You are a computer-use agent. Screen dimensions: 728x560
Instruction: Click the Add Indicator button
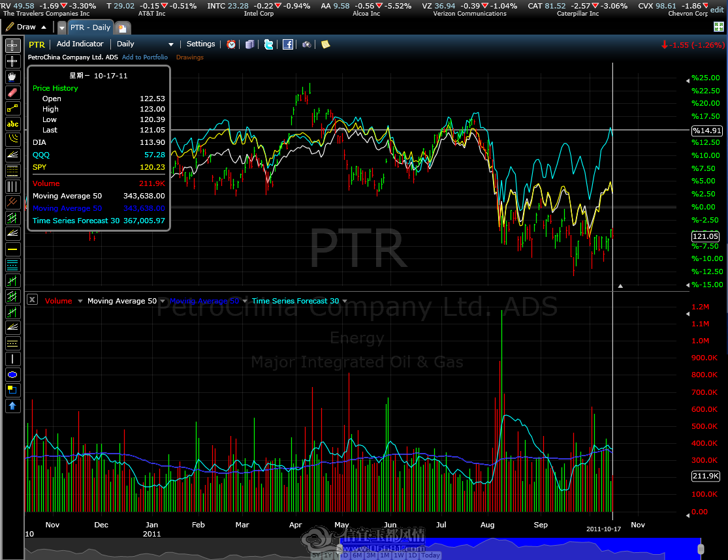(x=80, y=44)
